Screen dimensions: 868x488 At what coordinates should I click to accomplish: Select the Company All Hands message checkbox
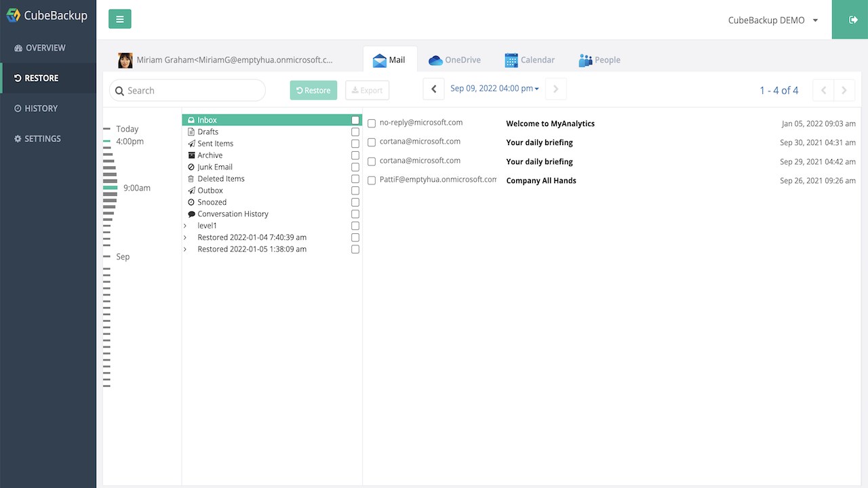click(x=372, y=181)
